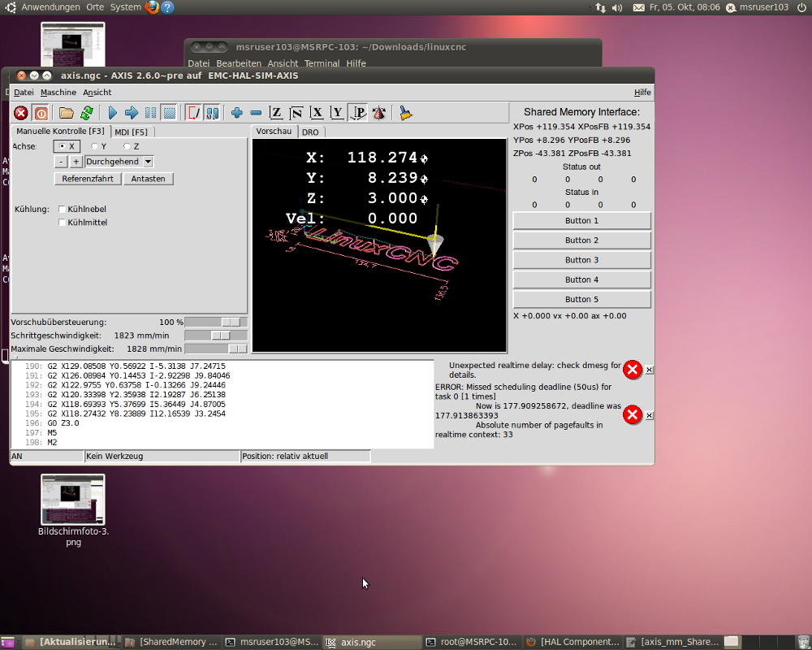The image size is (812, 650).
Task: Enable Kühlnebel checkbox
Action: click(63, 209)
